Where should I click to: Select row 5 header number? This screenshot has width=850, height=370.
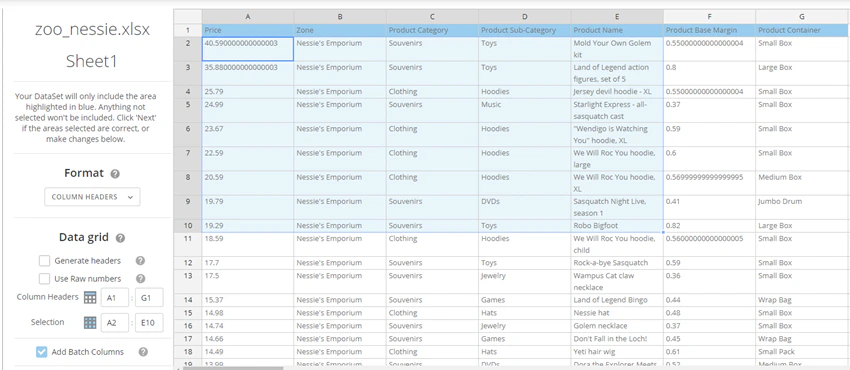pyautogui.click(x=188, y=110)
